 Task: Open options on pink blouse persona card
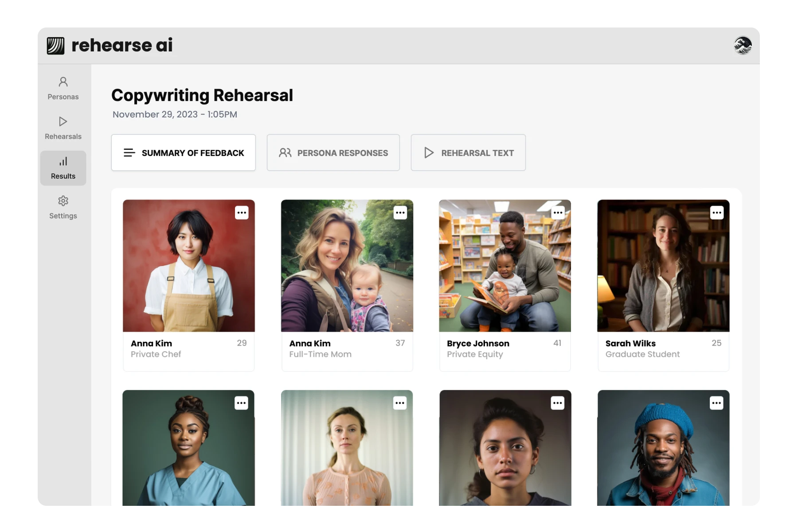click(x=400, y=403)
